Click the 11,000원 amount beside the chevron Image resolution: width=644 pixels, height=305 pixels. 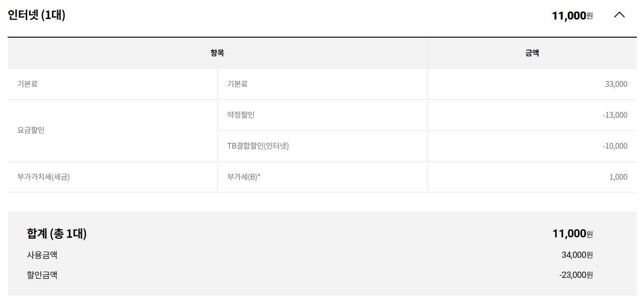point(572,16)
